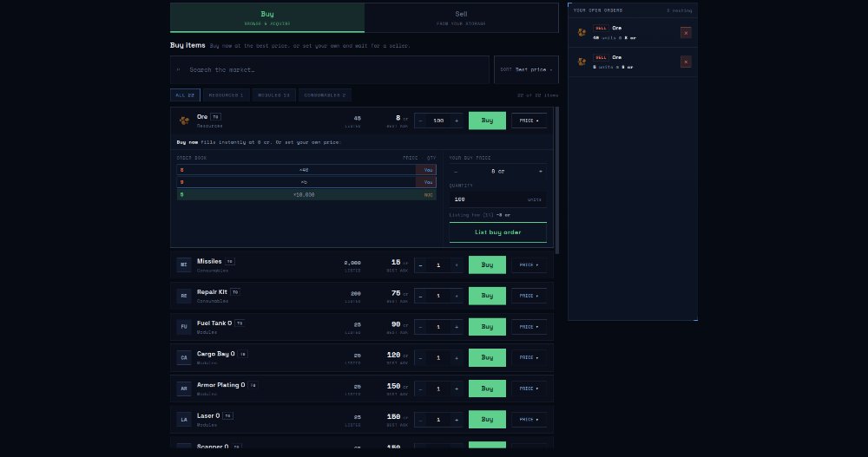The height and width of the screenshot is (457, 868).
Task: Switch to the Sell tab
Action: [461, 17]
